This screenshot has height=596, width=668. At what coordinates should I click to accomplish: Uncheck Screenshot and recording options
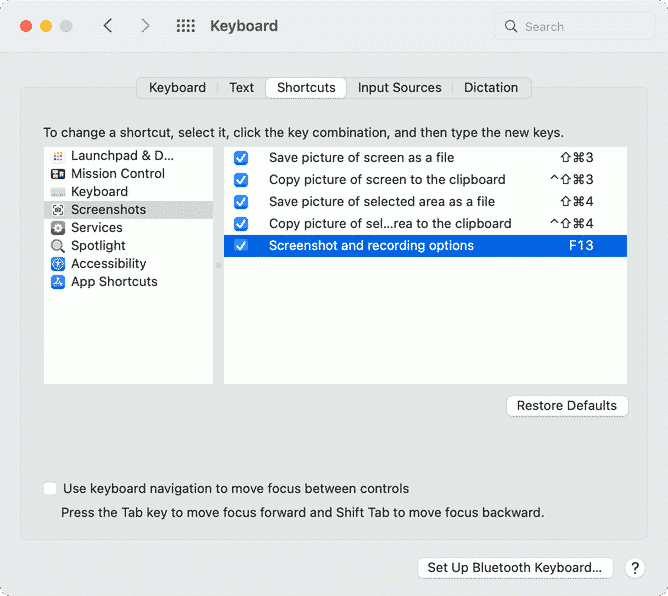[241, 246]
